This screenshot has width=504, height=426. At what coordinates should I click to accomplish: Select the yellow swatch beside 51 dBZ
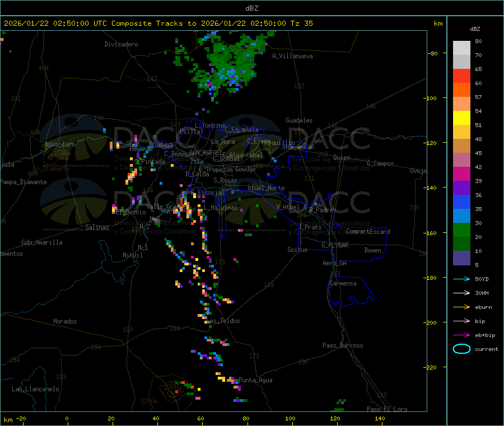click(461, 118)
